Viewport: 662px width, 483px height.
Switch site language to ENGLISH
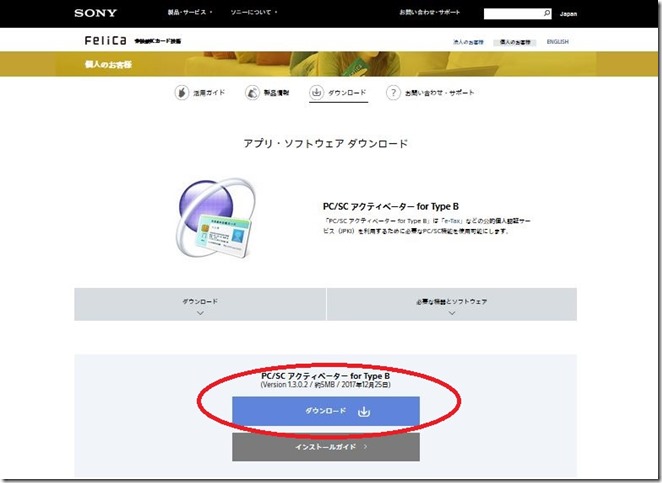point(557,42)
